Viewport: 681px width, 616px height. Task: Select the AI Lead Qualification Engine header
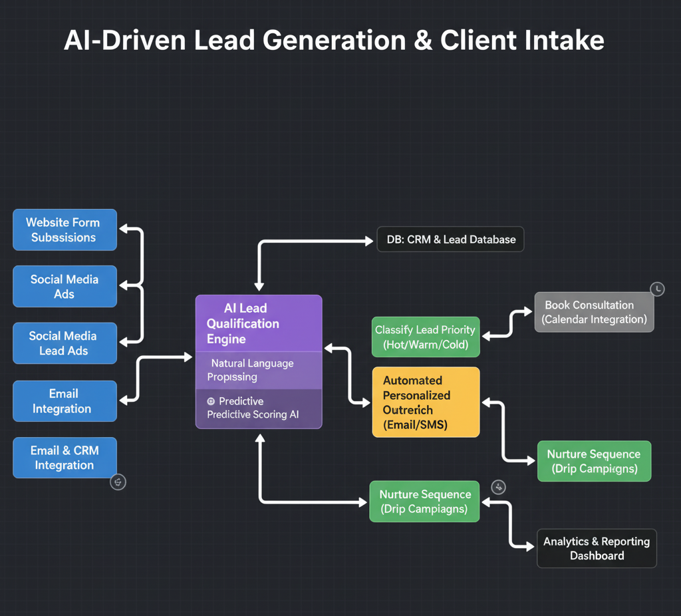tap(259, 323)
